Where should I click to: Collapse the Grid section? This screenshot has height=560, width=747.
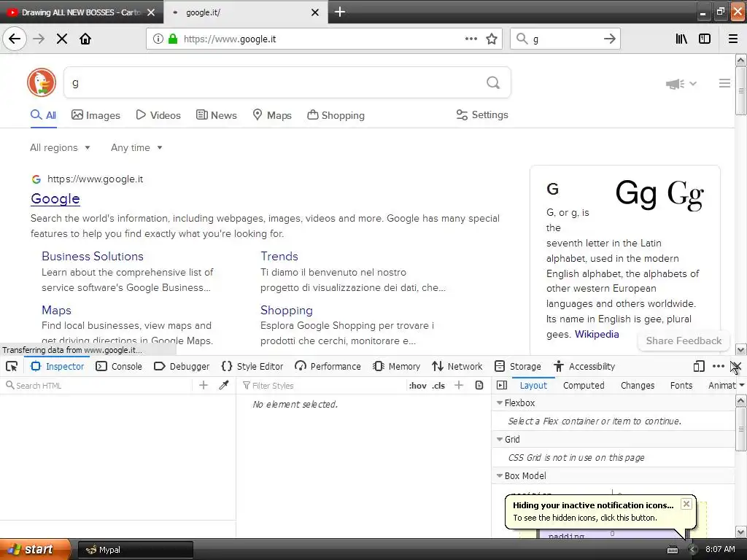pos(500,440)
